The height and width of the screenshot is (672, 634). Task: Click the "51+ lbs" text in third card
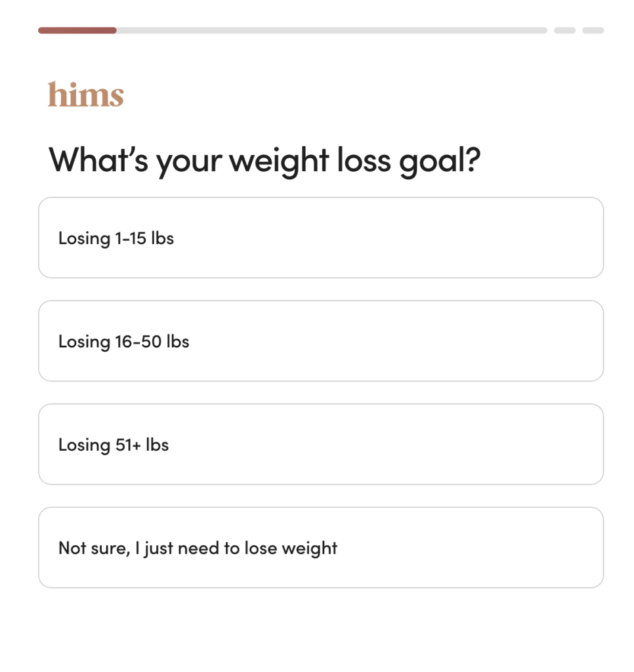point(142,444)
